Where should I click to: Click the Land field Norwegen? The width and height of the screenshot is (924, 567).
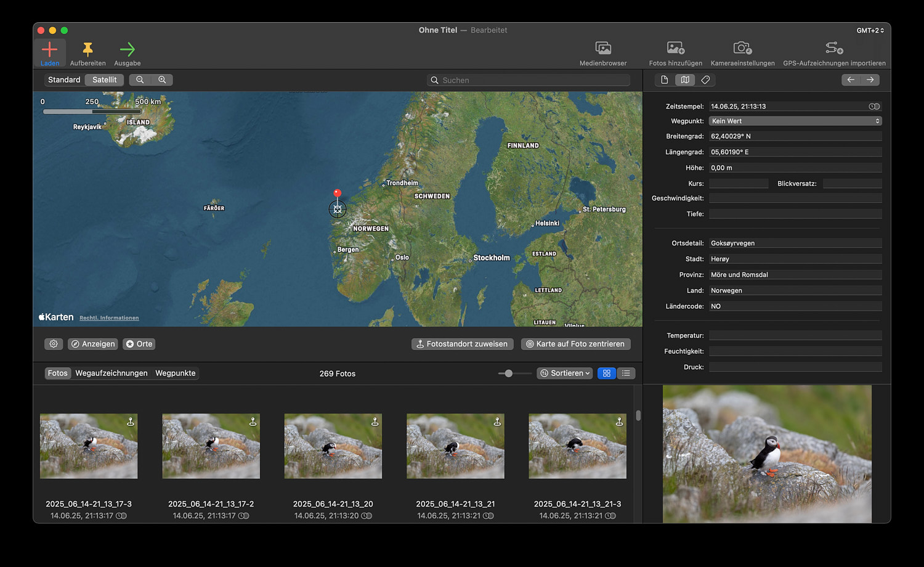click(795, 290)
